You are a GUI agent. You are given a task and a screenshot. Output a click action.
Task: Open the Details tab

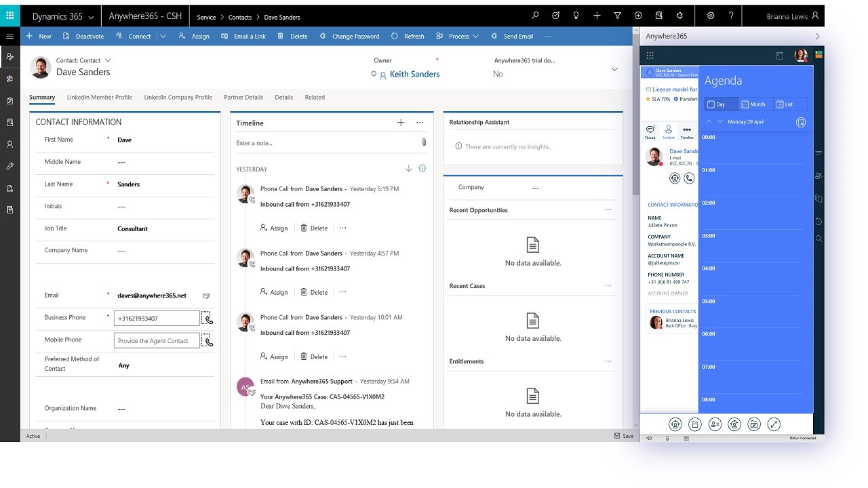[x=284, y=98]
